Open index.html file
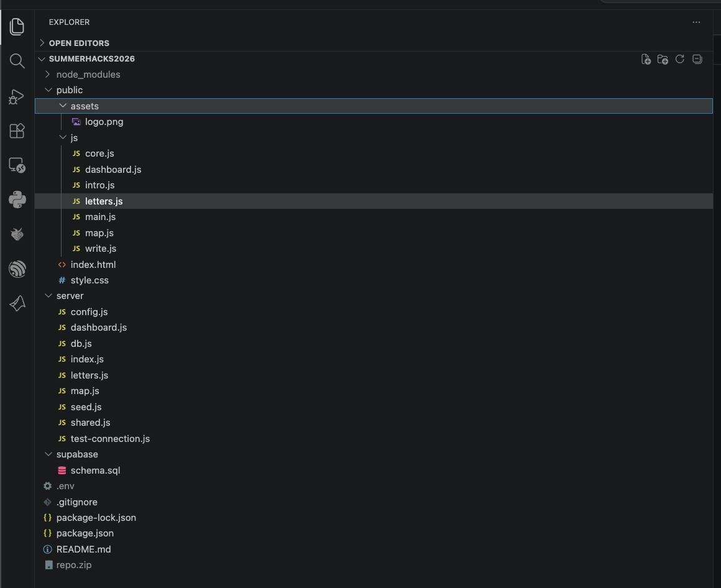Viewport: 721px width, 588px height. click(93, 264)
